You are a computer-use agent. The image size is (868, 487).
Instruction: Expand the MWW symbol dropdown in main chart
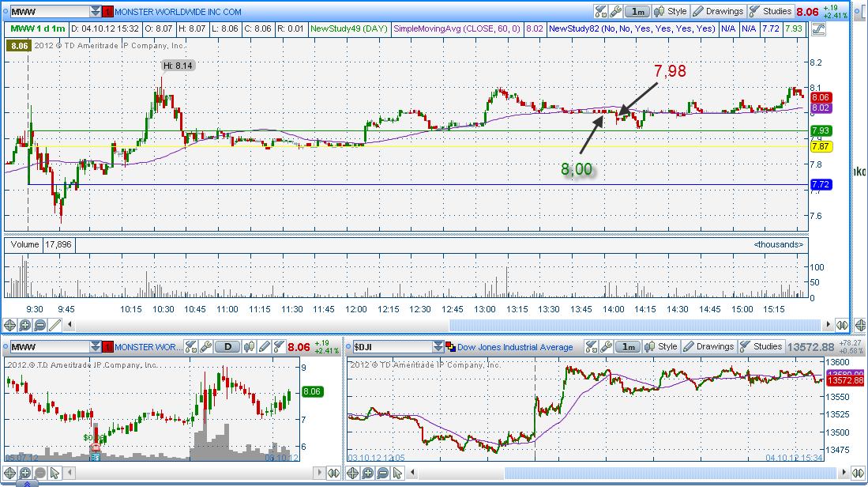(x=96, y=11)
